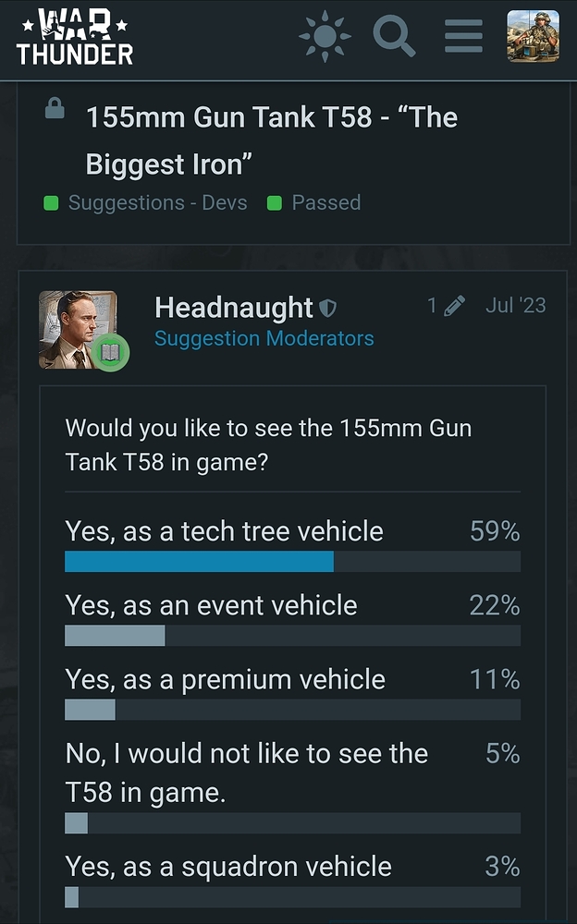Toggle the light theme sun icon
This screenshot has height=924, width=577.
click(x=325, y=37)
